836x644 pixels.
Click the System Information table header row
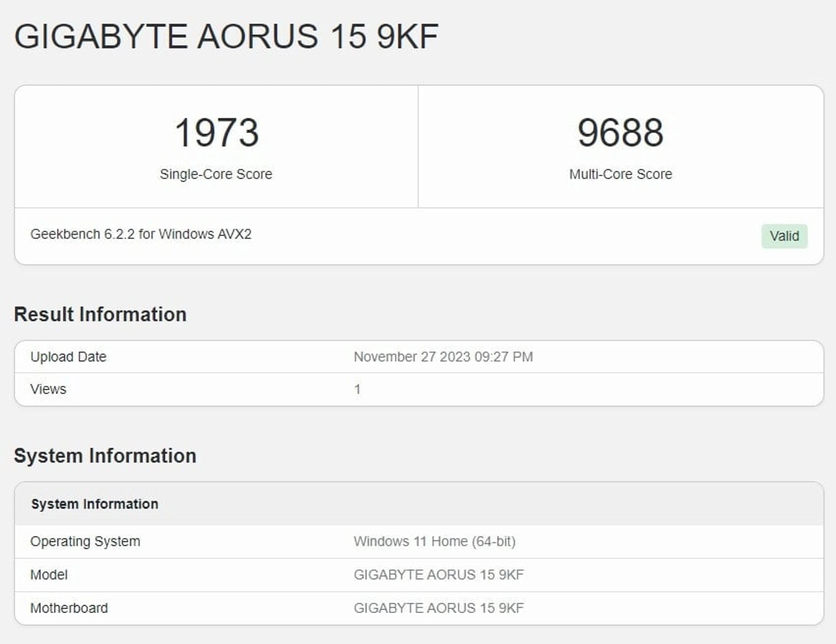coord(419,504)
